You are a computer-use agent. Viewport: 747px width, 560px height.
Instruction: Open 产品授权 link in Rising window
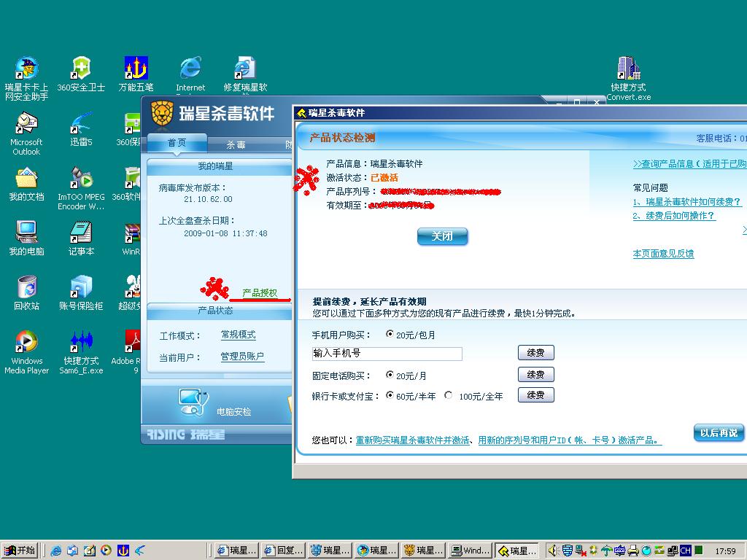coord(260,293)
